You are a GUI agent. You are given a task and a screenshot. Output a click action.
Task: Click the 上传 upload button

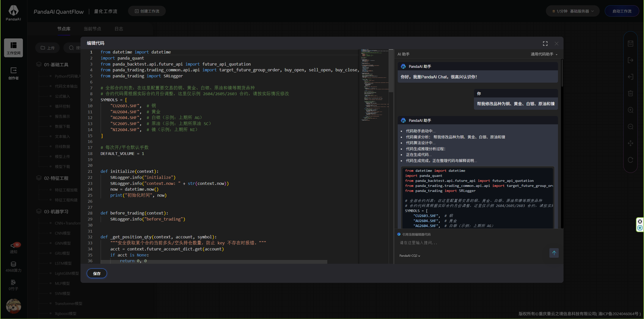click(x=48, y=48)
